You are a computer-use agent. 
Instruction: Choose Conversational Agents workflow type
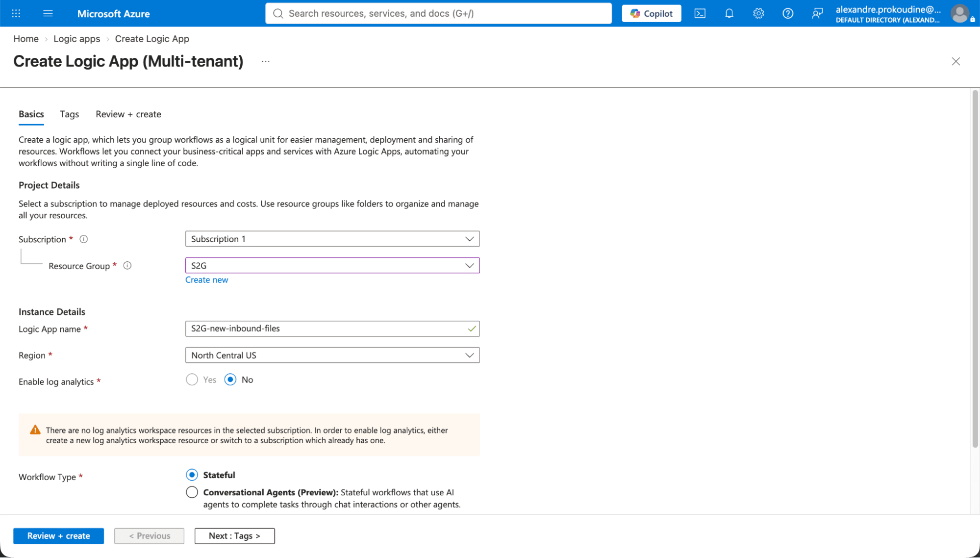tap(192, 492)
